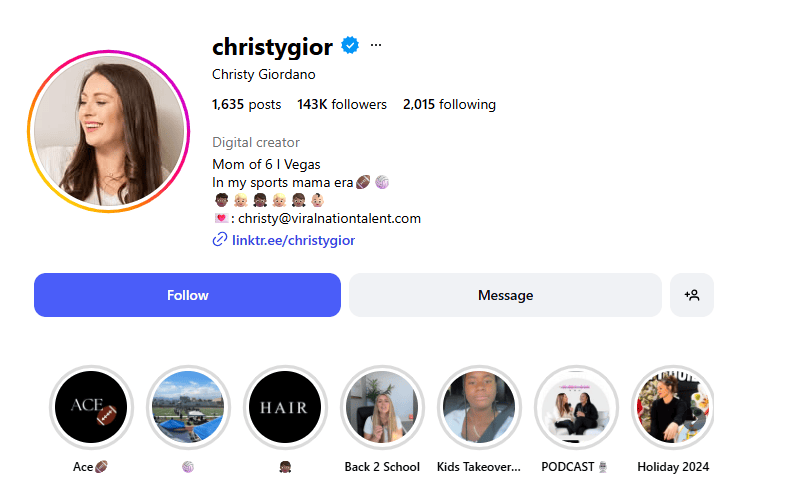This screenshot has height=496, width=805.
Task: Click the link icon beside linktr.ee
Action: pos(220,240)
